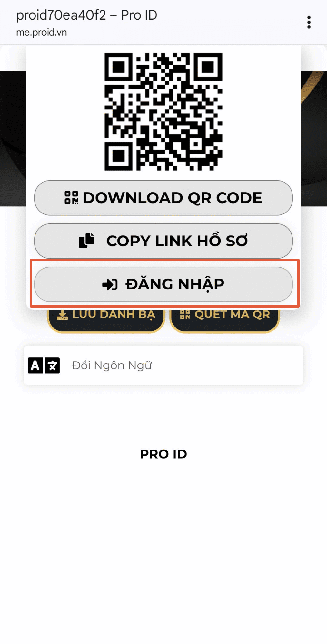Download the QR code image

click(163, 198)
